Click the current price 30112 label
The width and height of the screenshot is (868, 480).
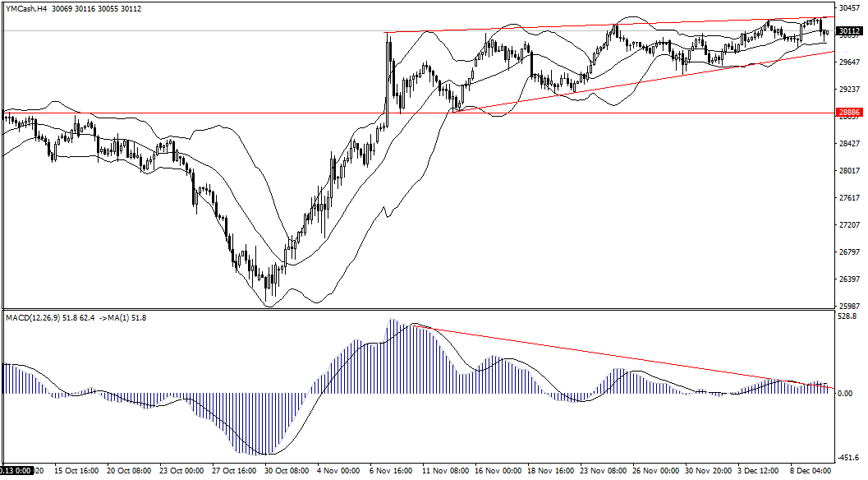tap(848, 32)
